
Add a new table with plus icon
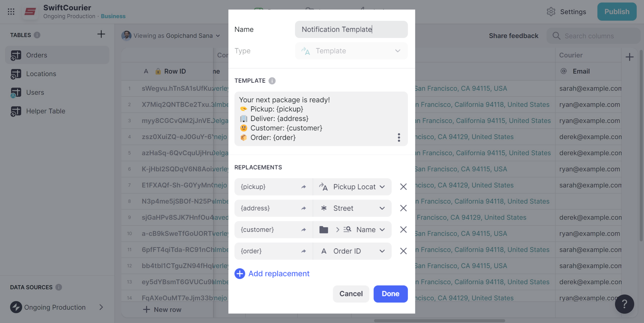[x=101, y=34]
